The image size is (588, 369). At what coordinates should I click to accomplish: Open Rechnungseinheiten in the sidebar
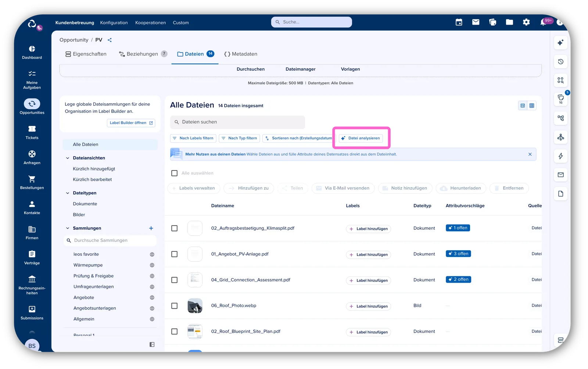(32, 285)
